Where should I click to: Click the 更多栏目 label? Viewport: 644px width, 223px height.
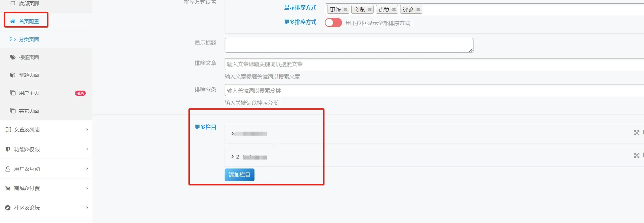(x=205, y=127)
